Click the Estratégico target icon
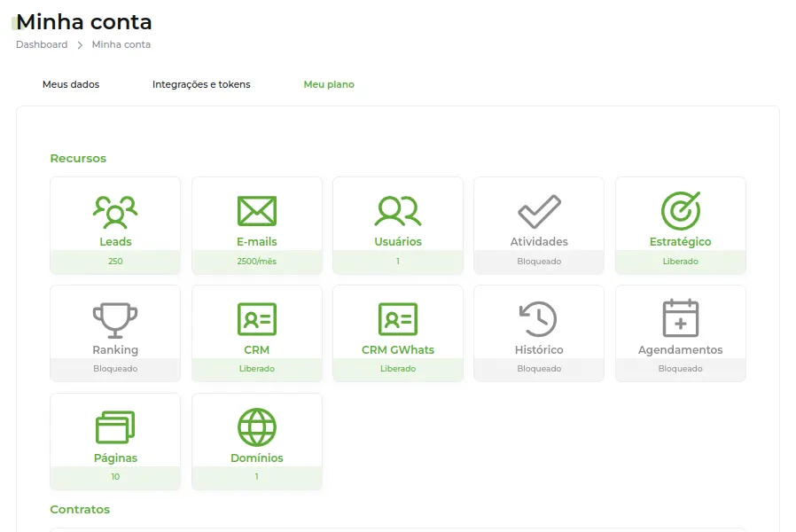 [x=681, y=211]
